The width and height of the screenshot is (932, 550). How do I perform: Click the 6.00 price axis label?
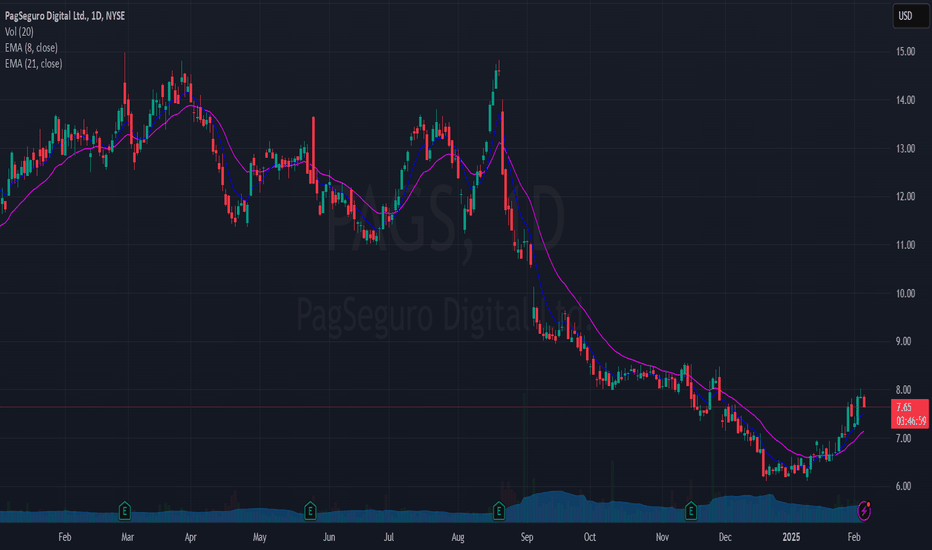click(903, 486)
